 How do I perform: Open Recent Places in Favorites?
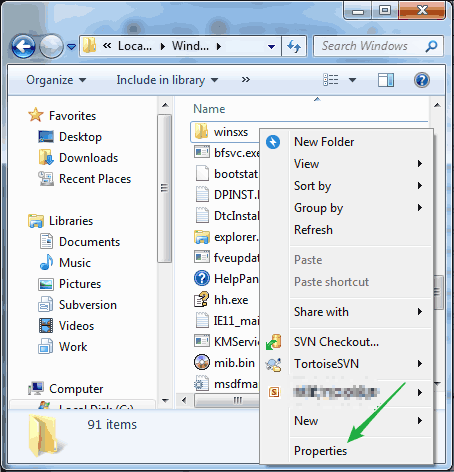point(84,179)
